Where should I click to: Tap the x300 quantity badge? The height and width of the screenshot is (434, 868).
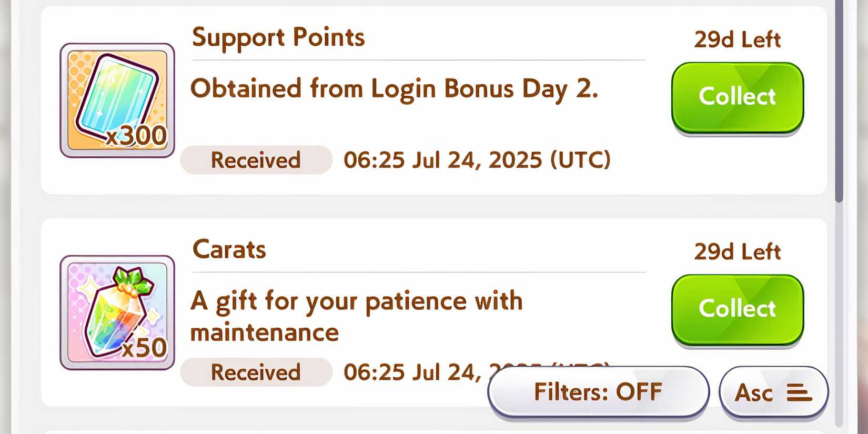(137, 136)
